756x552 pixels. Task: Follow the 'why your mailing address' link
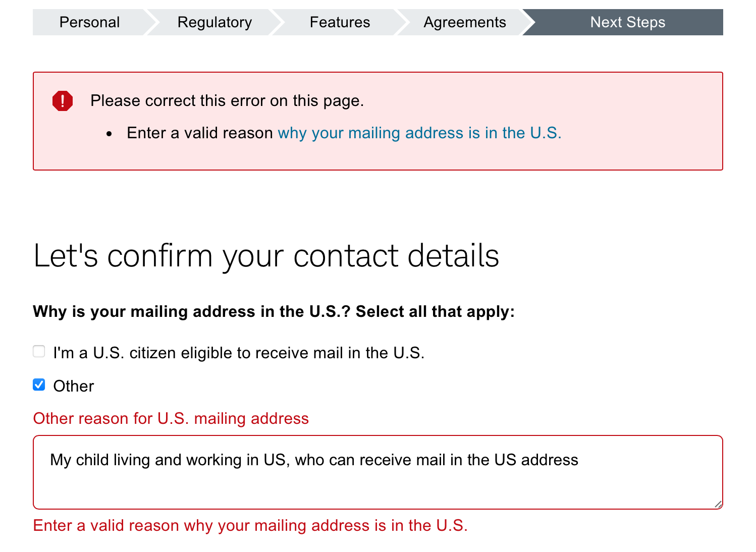tap(419, 133)
